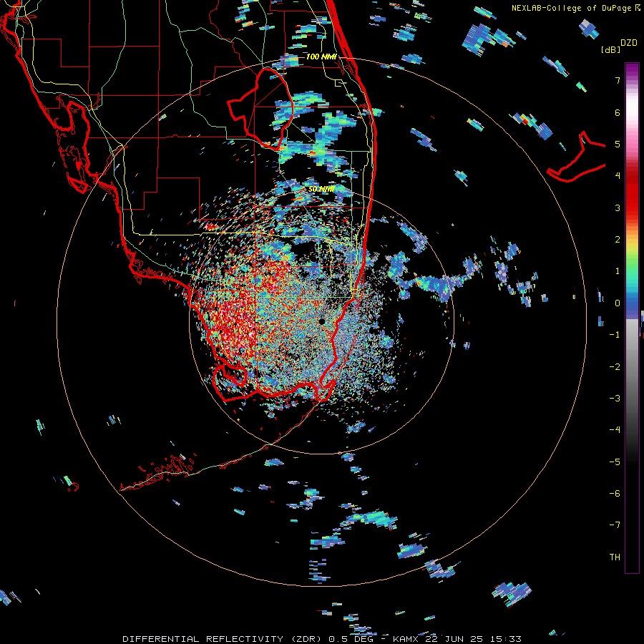Click the 4 value on the color scale
The image size is (644, 644).
[618, 176]
